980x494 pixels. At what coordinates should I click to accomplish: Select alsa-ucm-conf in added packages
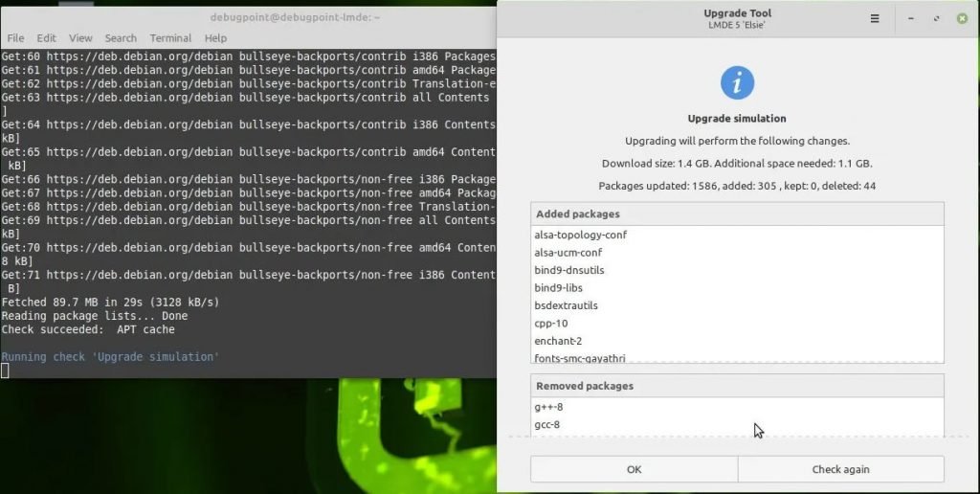pos(738,253)
